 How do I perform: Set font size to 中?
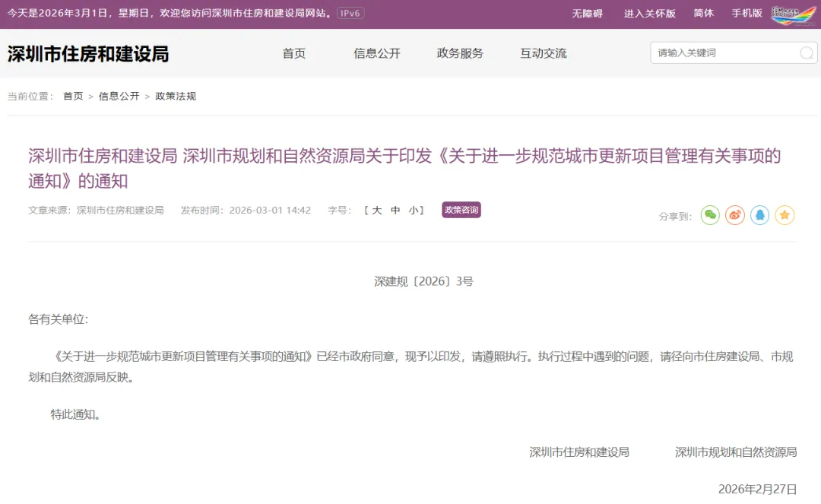(395, 211)
